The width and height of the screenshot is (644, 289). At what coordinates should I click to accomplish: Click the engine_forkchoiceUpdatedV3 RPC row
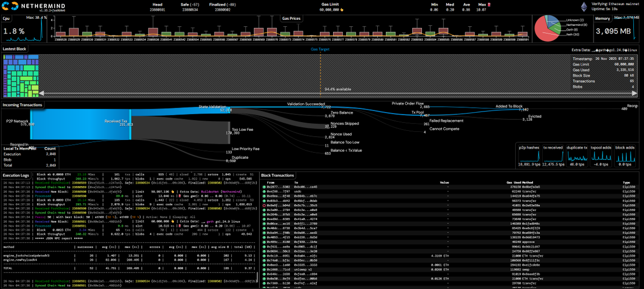tap(129, 255)
